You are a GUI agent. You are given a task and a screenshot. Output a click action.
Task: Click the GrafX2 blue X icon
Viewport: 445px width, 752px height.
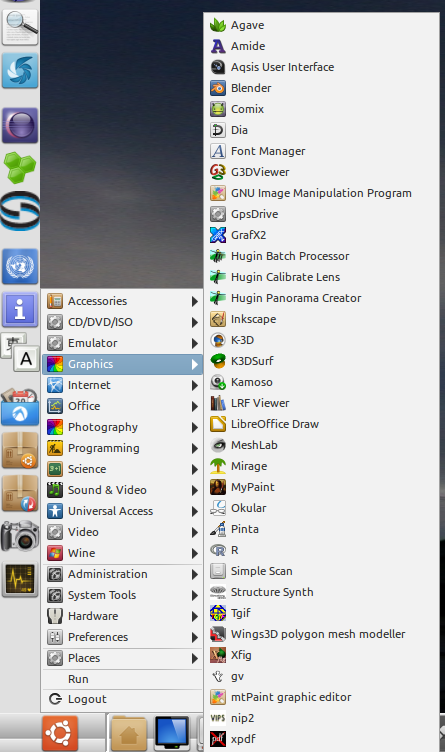[x=218, y=235]
